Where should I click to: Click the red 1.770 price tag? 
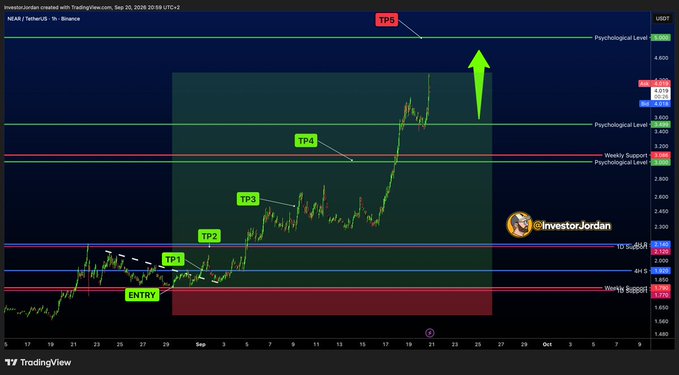pyautogui.click(x=661, y=295)
